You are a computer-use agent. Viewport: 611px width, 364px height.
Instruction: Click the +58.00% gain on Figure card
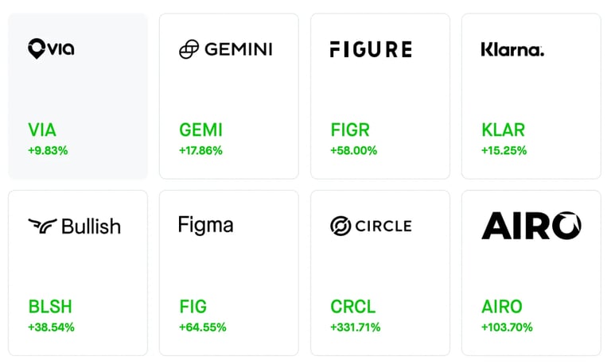click(354, 151)
